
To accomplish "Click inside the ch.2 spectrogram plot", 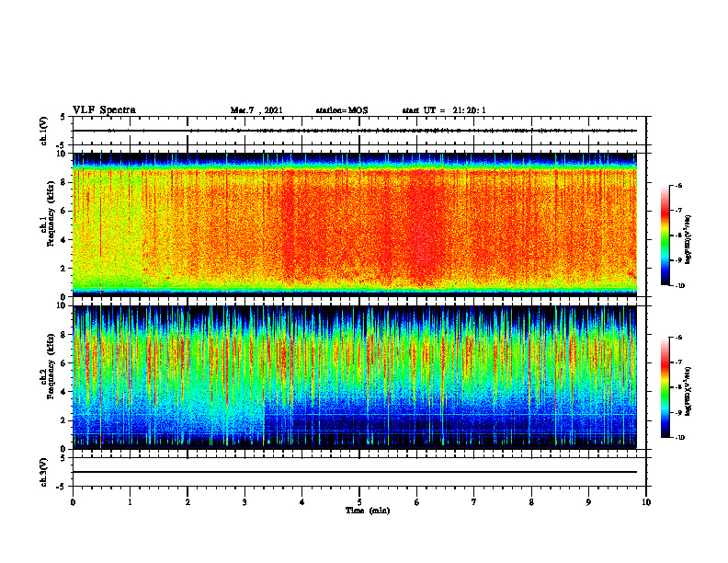I will pyautogui.click(x=355, y=377).
